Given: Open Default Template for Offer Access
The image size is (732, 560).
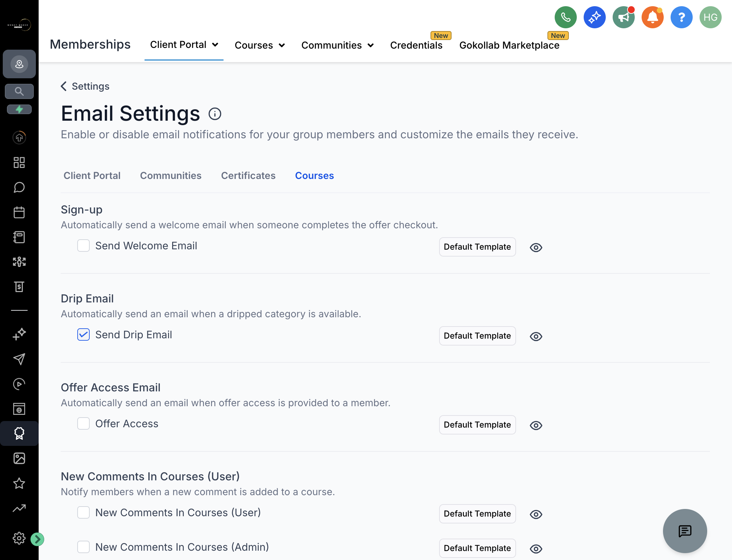Looking at the screenshot, I should click(477, 425).
